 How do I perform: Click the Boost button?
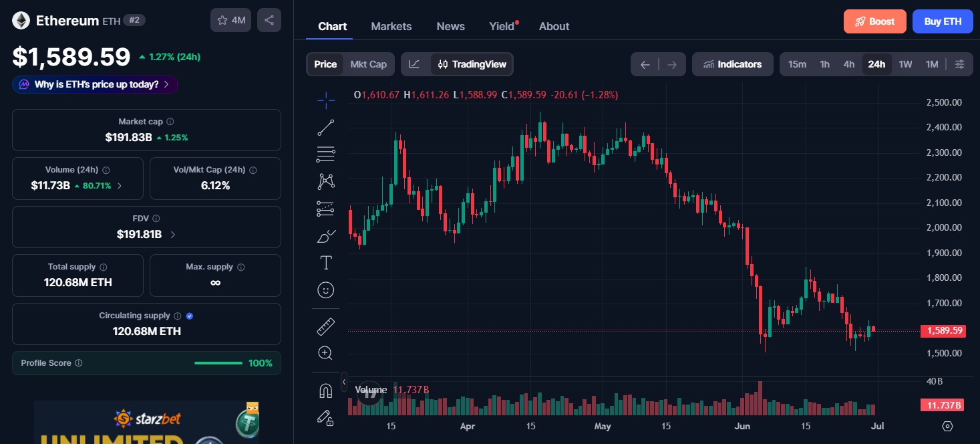click(875, 21)
